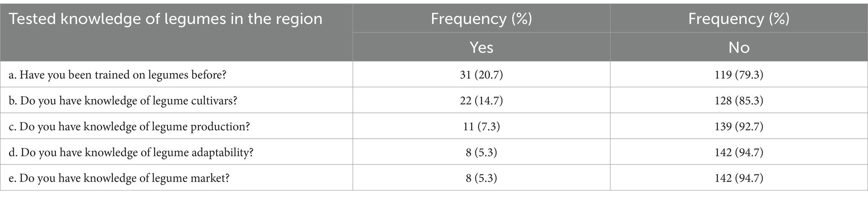868x198 pixels.
Task: Select the No value for legume market
Action: [739, 178]
